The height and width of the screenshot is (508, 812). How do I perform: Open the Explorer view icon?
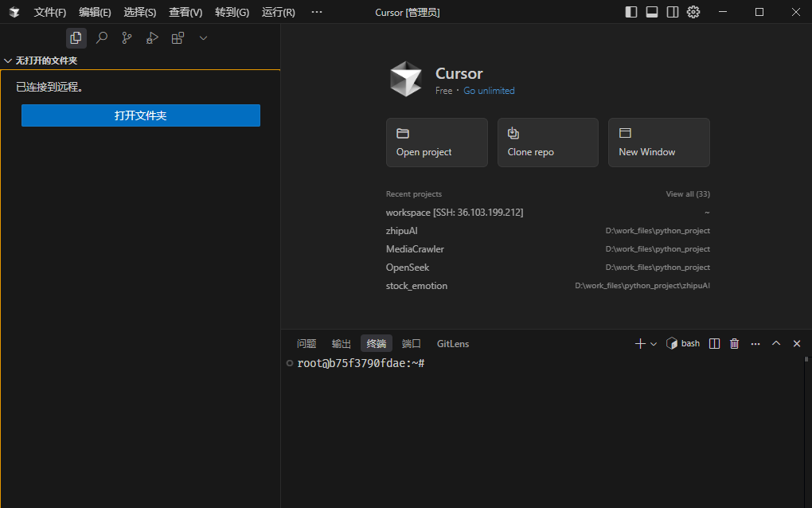[x=76, y=37]
